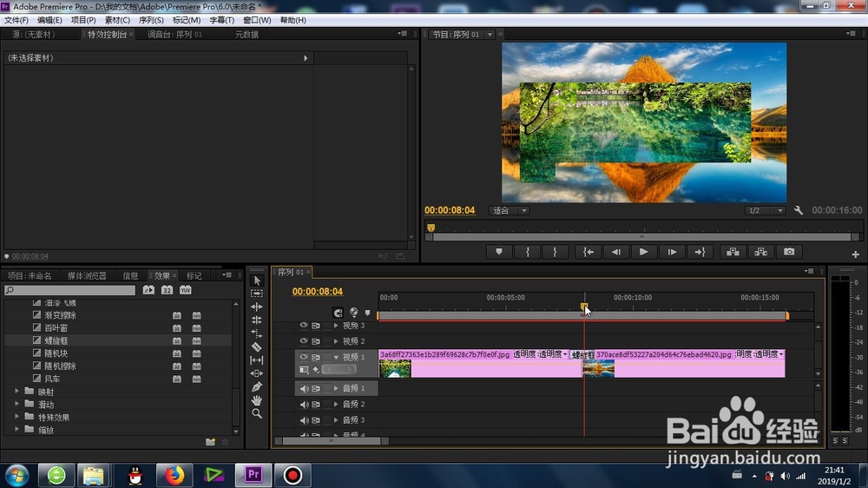Open the 适合 zoom level dropdown
This screenshot has width=868, height=488.
point(510,210)
